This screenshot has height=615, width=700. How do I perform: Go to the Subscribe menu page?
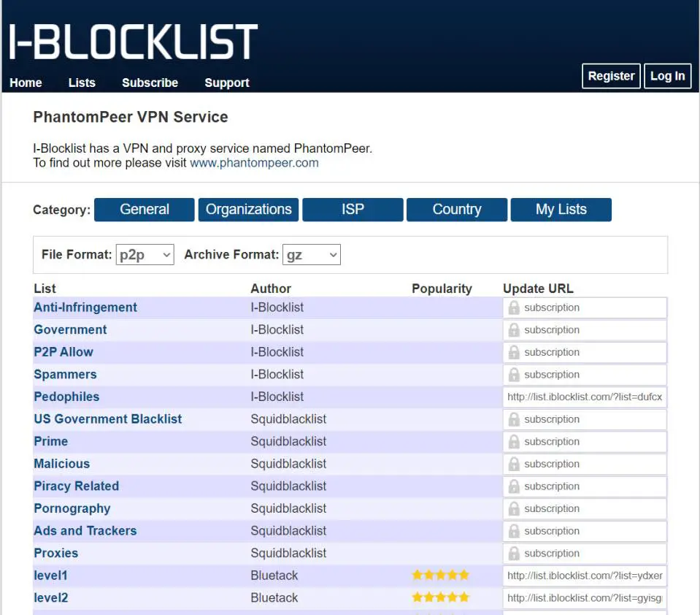(x=150, y=83)
